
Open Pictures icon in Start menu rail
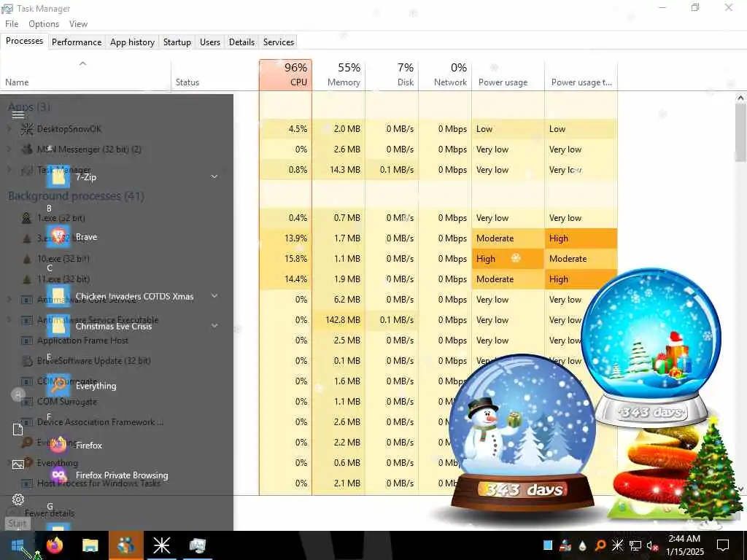pos(18,464)
